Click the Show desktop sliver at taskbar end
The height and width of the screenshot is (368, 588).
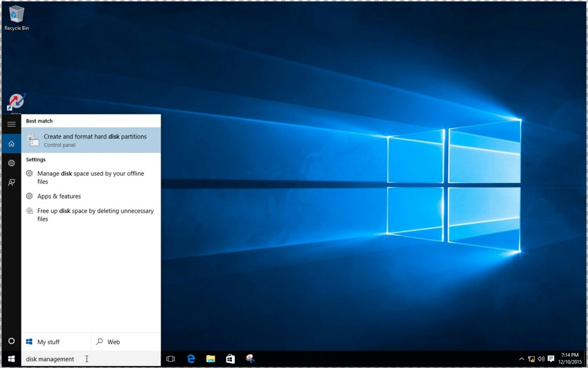(585, 359)
